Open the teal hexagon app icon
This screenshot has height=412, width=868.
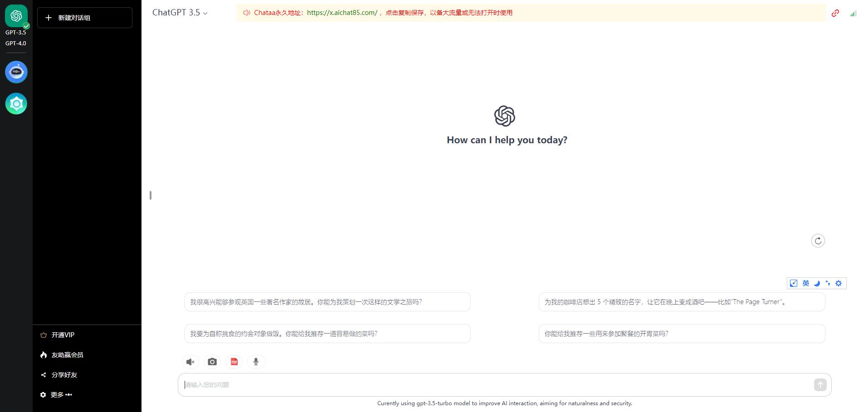pos(16,104)
